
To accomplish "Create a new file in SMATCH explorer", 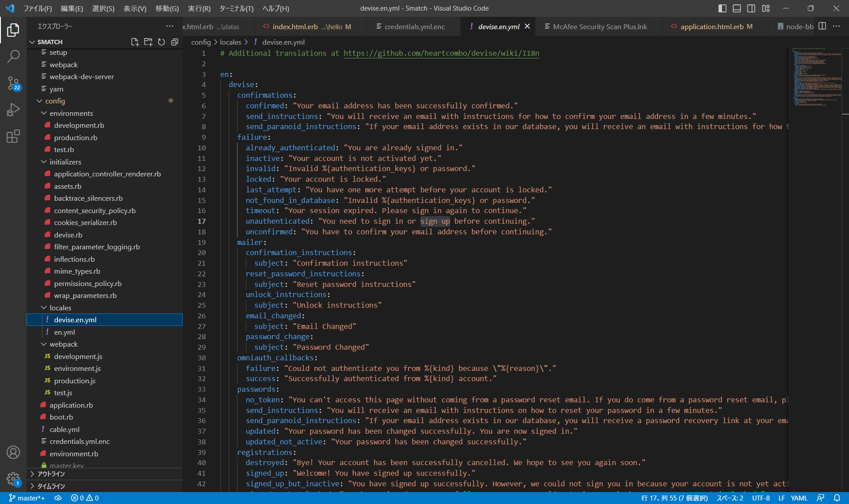I will click(135, 42).
